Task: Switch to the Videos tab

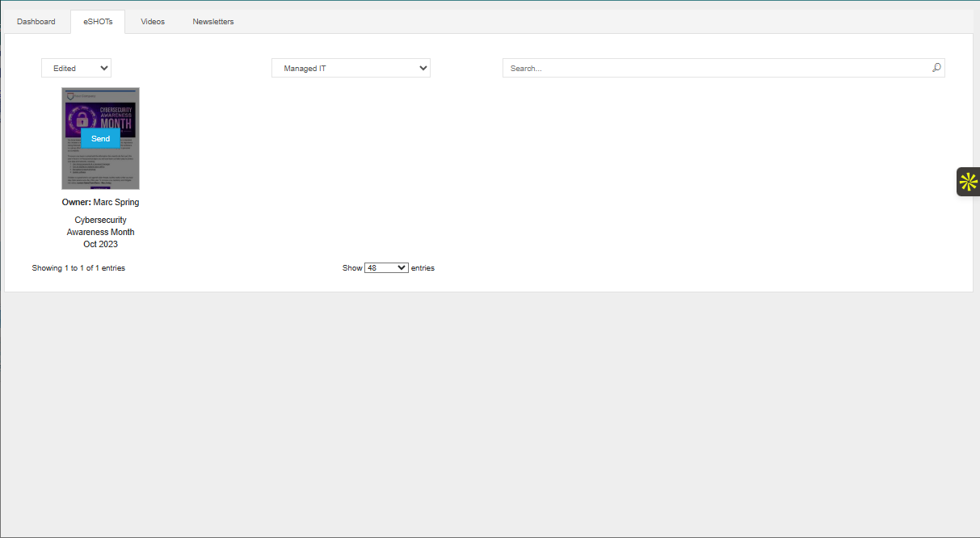Action: click(x=153, y=22)
